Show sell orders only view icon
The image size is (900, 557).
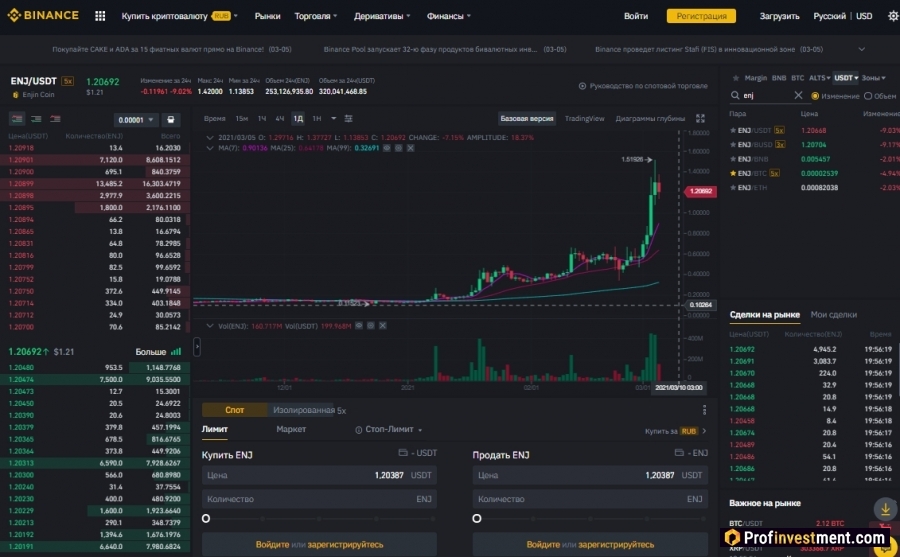tap(55, 119)
